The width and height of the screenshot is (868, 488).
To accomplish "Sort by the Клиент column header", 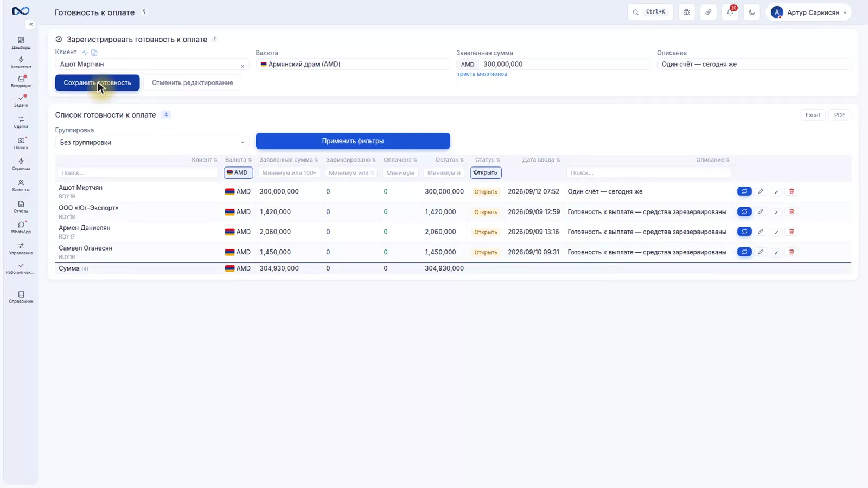I will [x=204, y=160].
